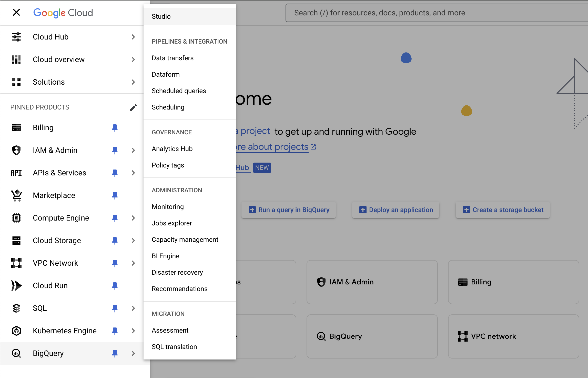Expand the IAM & Admin submenu arrow
Image resolution: width=588 pixels, height=378 pixels.
point(133,150)
